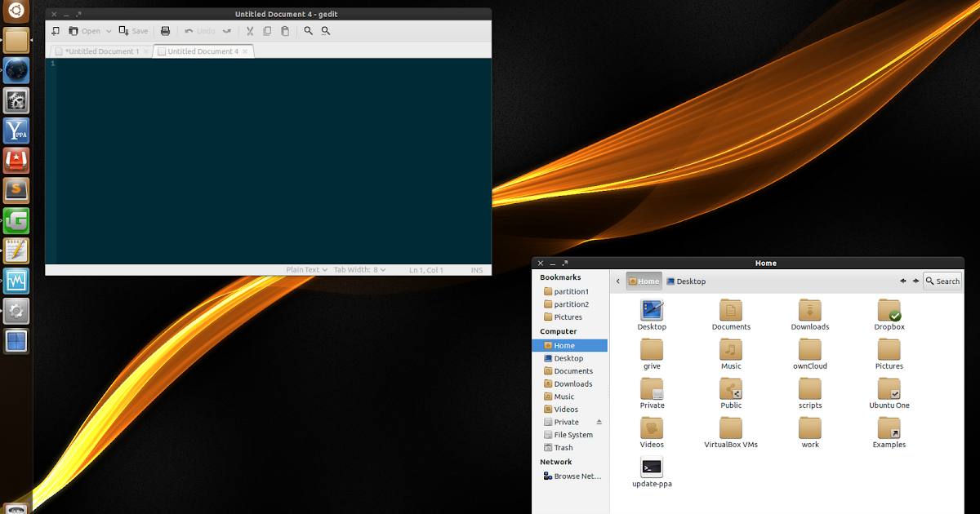Click the Desktop breadcrumb in the file manager
The width and height of the screenshot is (980, 514).
click(x=686, y=281)
